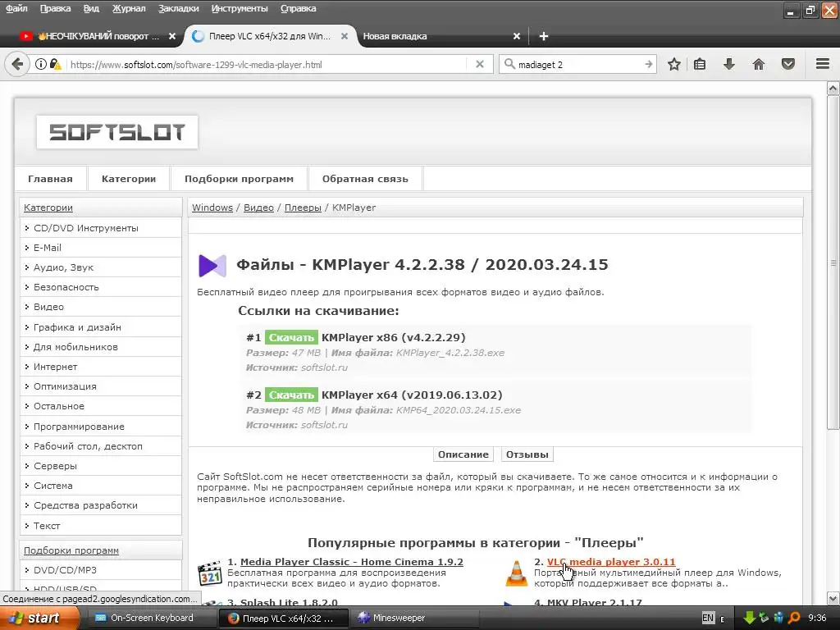This screenshot has height=630, width=840.
Task: Close the Новая вкладка tab
Action: click(517, 36)
